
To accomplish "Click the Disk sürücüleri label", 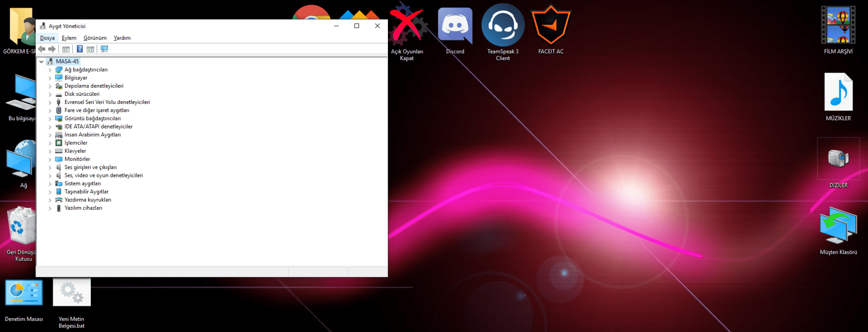I will tap(82, 94).
